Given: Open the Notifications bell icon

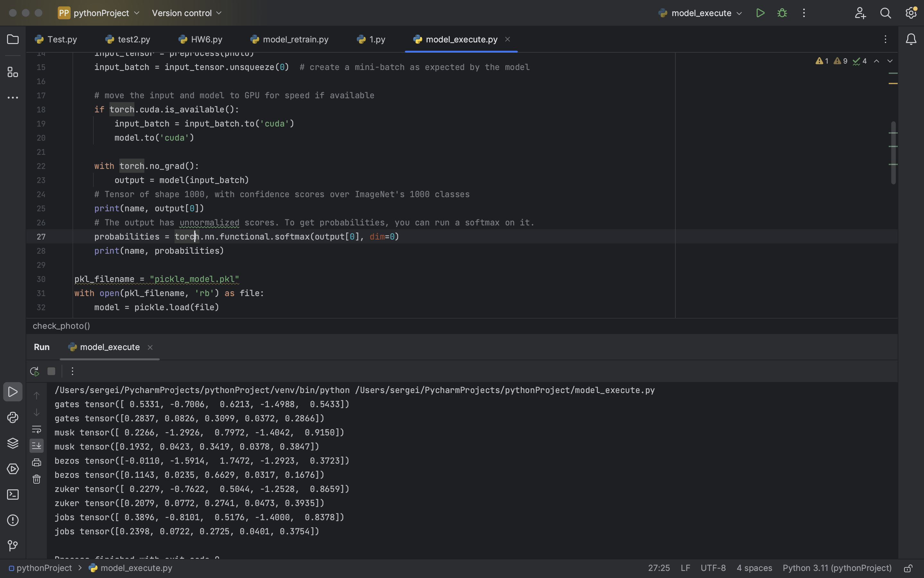Looking at the screenshot, I should (911, 39).
